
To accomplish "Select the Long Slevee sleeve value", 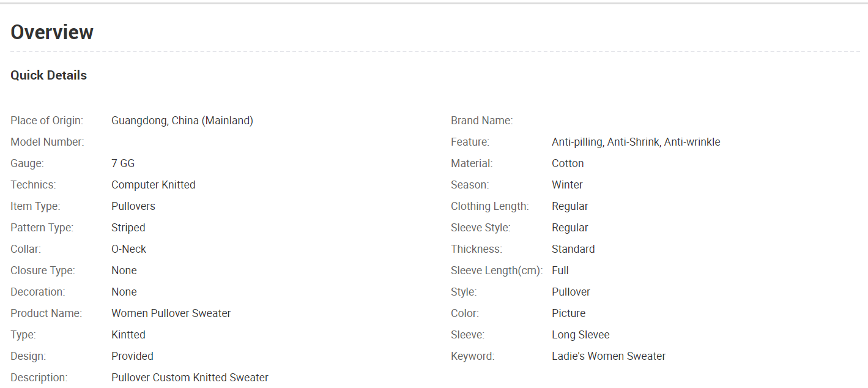I will click(581, 335).
